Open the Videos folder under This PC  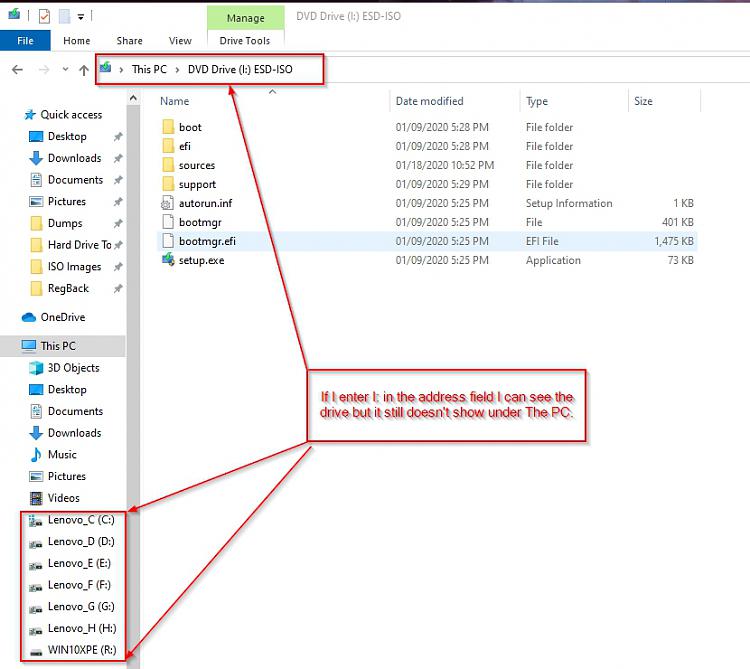click(63, 498)
